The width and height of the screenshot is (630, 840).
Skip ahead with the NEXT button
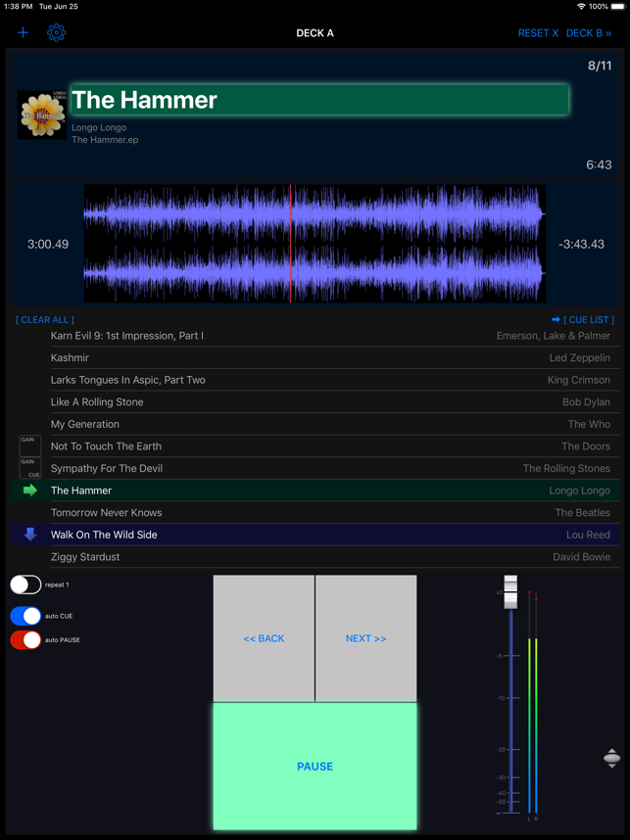(366, 638)
